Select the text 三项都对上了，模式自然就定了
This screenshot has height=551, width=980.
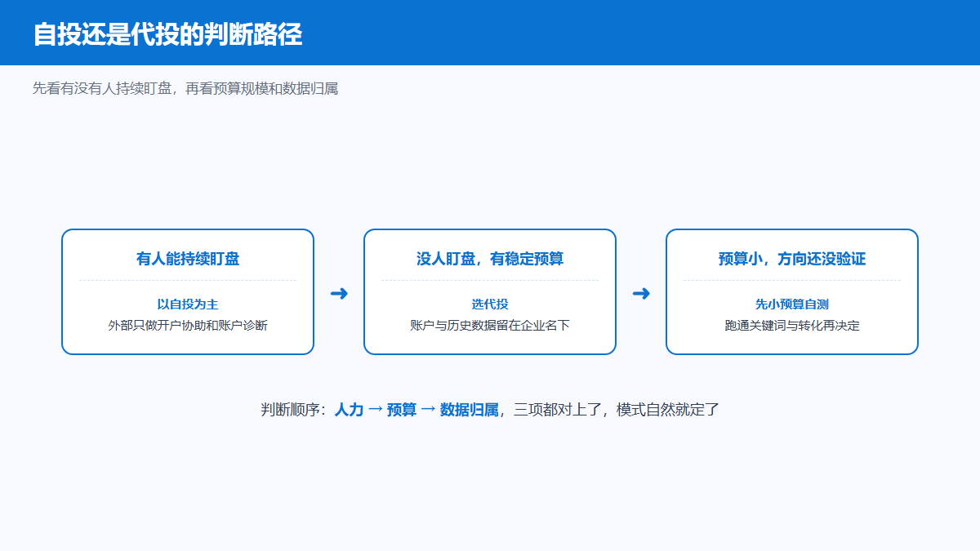(617, 410)
